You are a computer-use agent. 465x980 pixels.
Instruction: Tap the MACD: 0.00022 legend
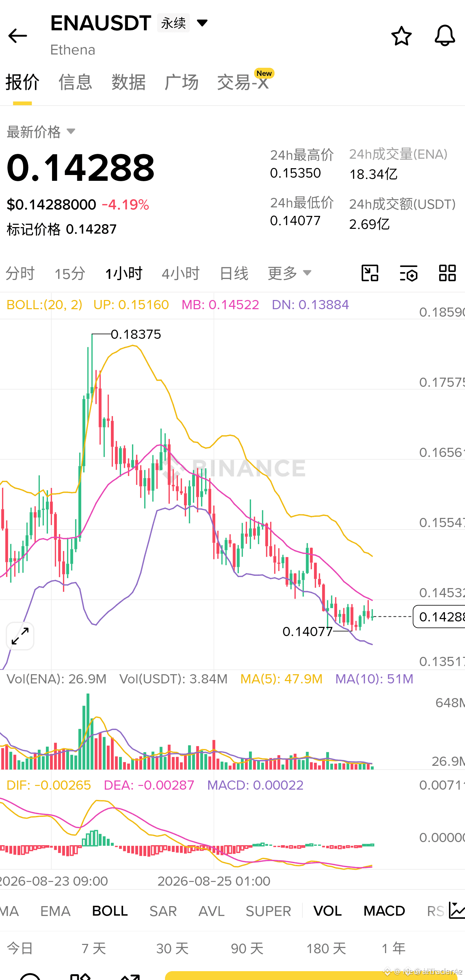[x=255, y=785]
